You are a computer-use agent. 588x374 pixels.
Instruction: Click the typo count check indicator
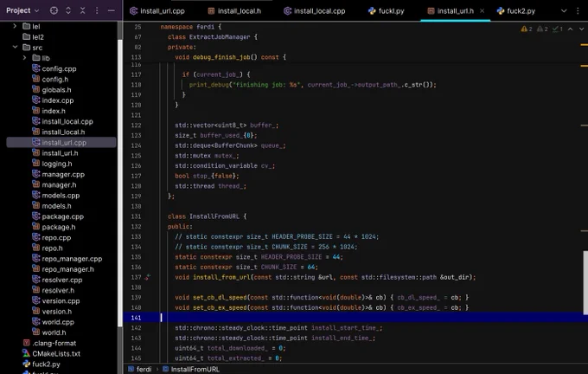557,29
